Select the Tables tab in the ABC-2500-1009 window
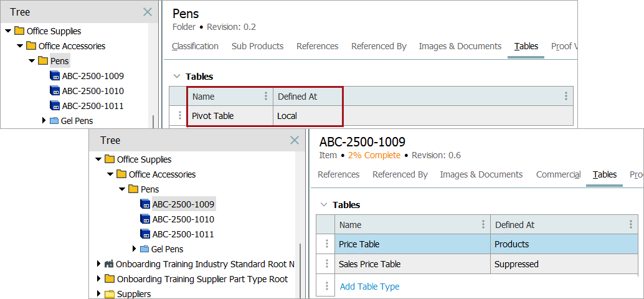The image size is (644, 299). pos(605,174)
